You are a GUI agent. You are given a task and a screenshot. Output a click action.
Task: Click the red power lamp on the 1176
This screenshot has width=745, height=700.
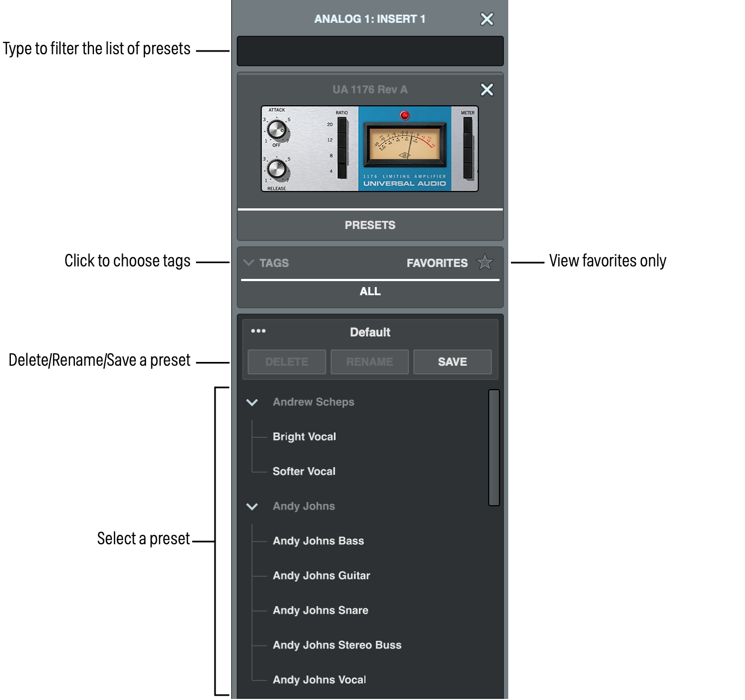405,115
